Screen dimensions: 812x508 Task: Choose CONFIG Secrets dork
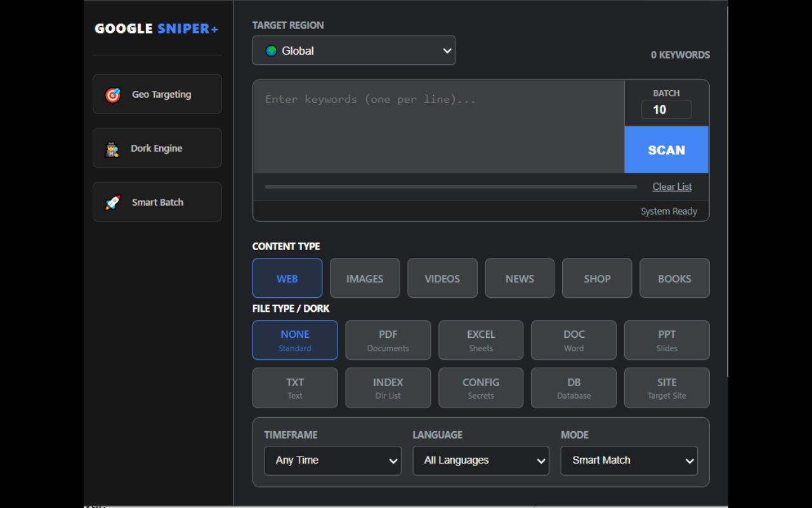[x=481, y=388]
